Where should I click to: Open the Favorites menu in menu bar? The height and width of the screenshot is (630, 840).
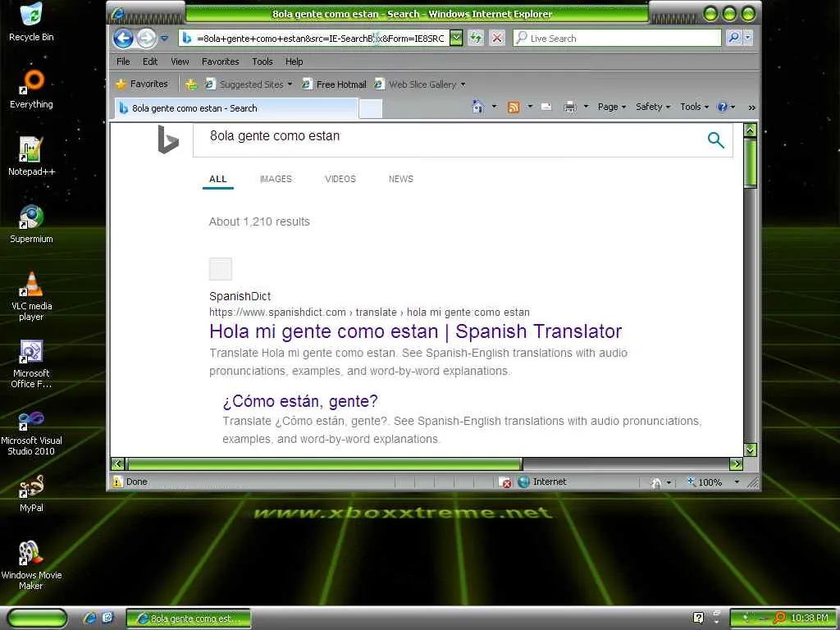click(220, 62)
